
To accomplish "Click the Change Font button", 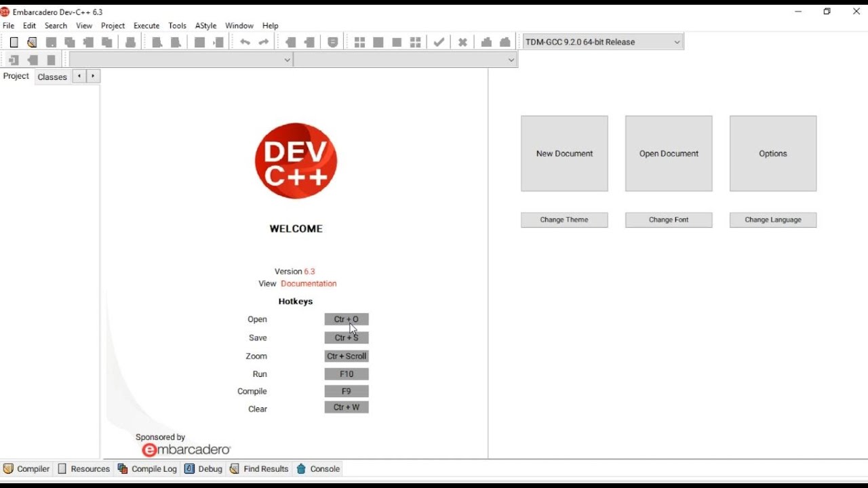I will pos(669,220).
